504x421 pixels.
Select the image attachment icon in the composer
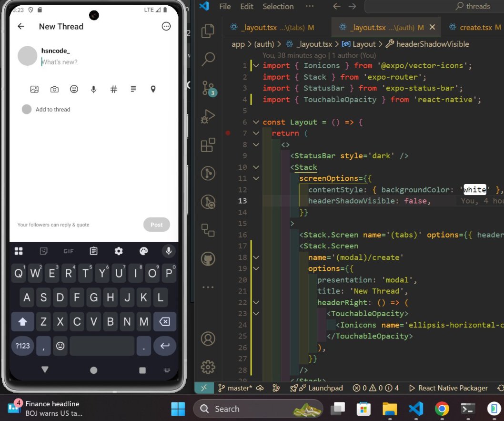34,89
